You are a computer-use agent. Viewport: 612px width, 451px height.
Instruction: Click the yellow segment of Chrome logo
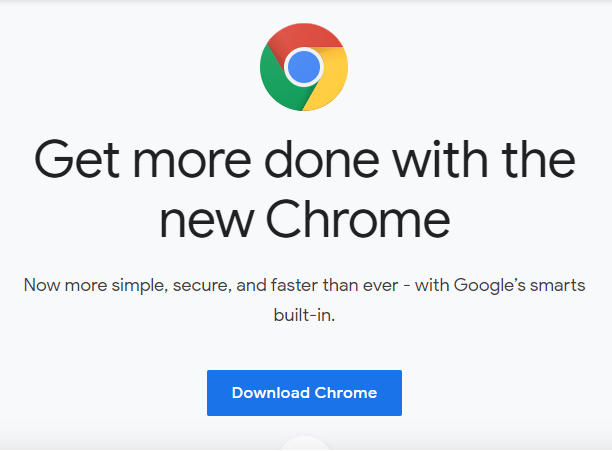330,80
